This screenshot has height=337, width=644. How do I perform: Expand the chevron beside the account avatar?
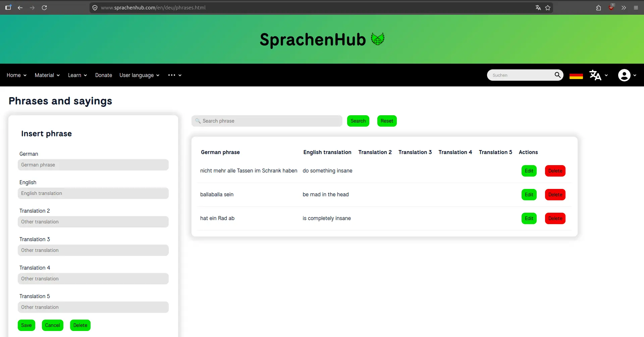coord(635,75)
